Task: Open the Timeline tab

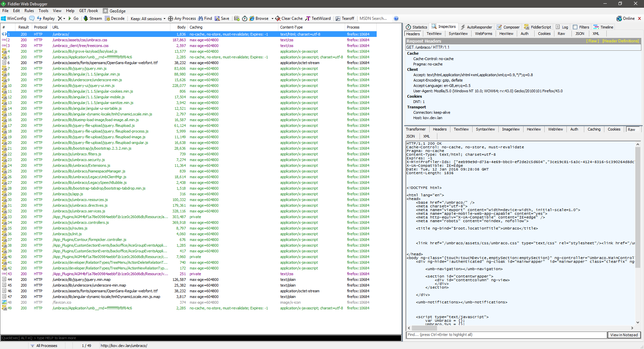Action: [x=603, y=27]
